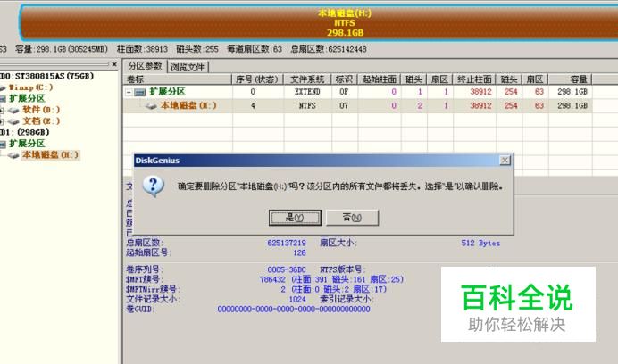Sort by 标识 column header
Viewport: 618px width, 364px height.
pyautogui.click(x=344, y=79)
